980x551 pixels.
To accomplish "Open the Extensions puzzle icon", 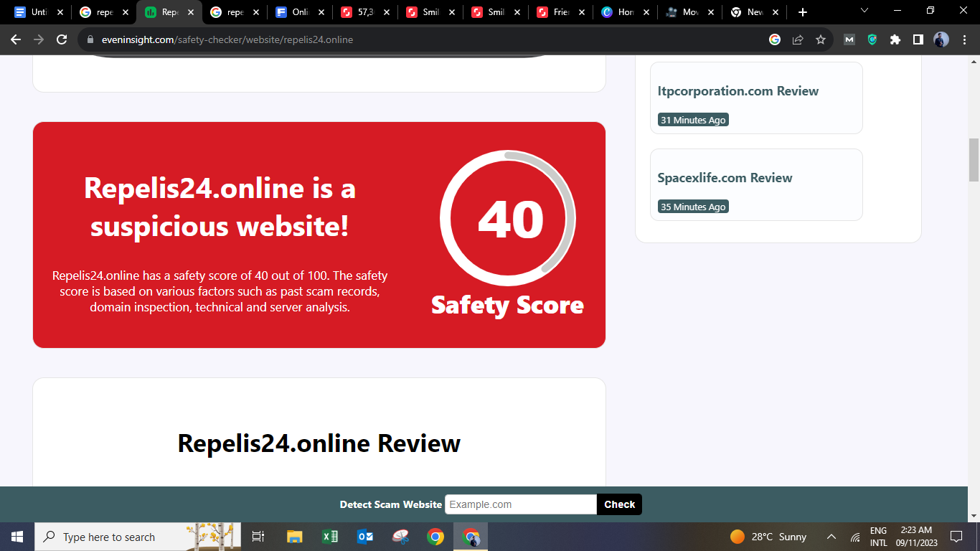I will [x=895, y=40].
